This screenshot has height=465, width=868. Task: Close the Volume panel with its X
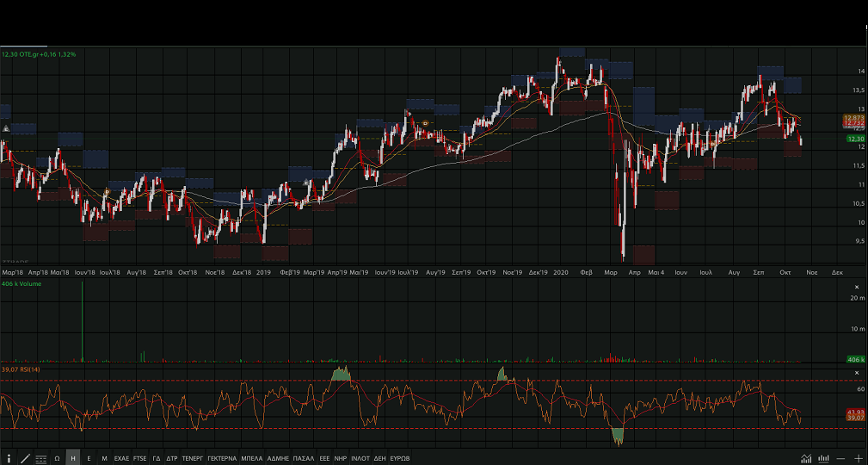coord(856,286)
